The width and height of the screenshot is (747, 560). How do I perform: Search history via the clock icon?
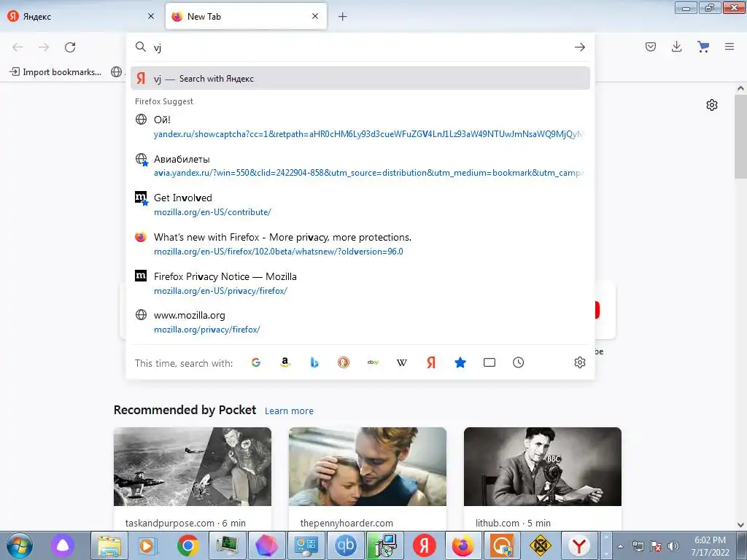pyautogui.click(x=519, y=363)
